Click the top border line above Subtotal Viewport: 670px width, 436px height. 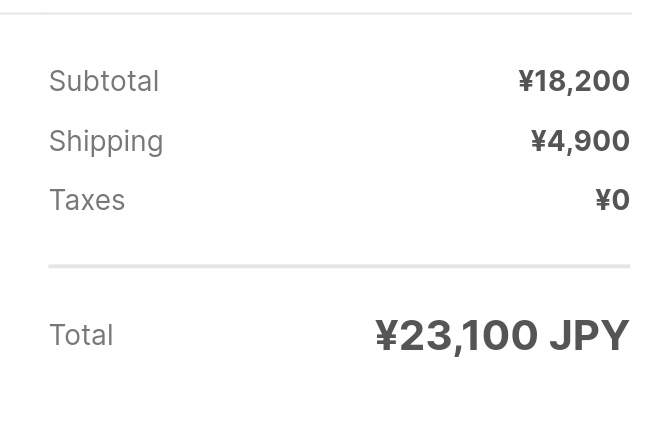(316, 13)
